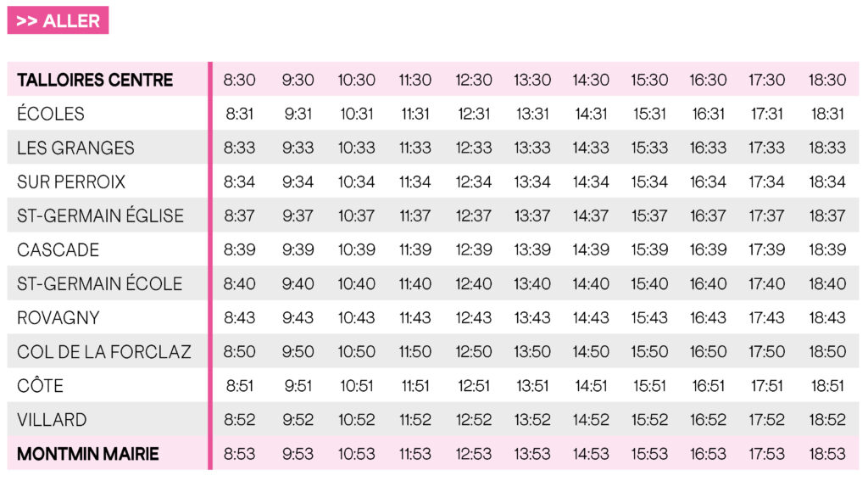The width and height of the screenshot is (868, 481).
Task: Click the 16:40 St-Germain École time
Action: 708,283
